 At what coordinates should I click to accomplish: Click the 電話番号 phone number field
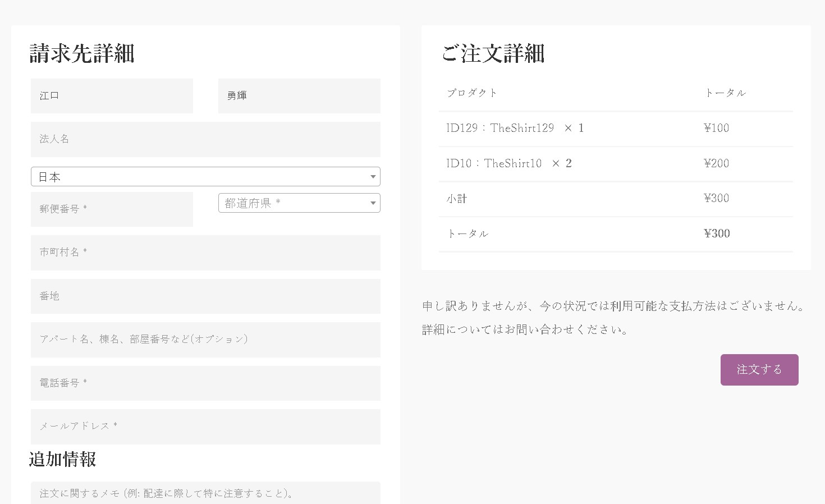[x=205, y=383]
